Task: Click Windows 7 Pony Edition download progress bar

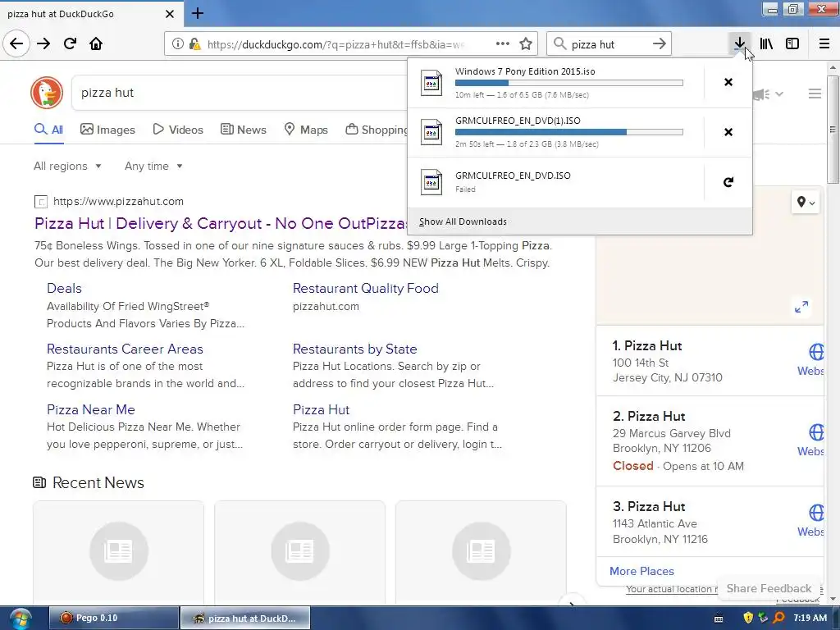Action: (569, 83)
